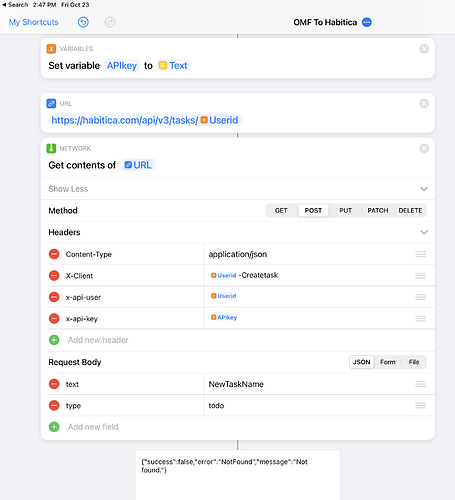
Task: Remove the Content-Type header with its minus icon
Action: click(54, 254)
